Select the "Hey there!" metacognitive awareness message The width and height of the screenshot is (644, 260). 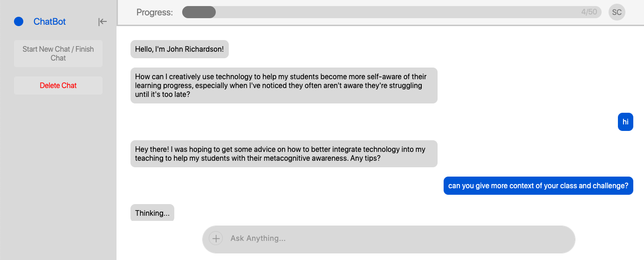coord(283,154)
